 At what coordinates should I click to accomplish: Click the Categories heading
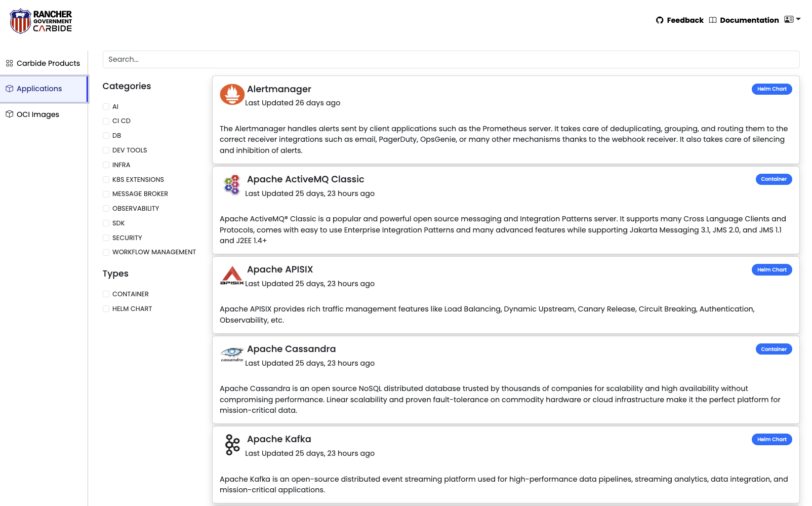coord(127,86)
